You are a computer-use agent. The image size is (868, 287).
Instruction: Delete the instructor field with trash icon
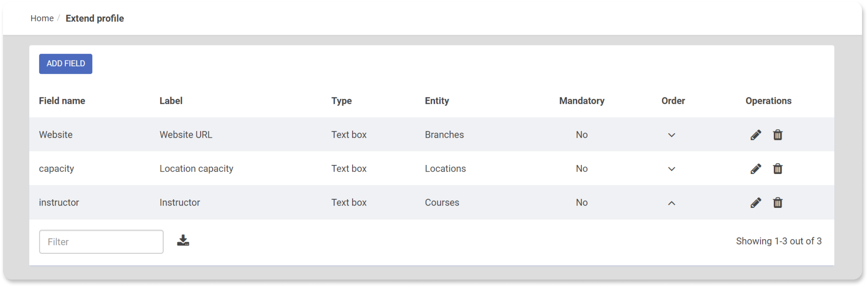click(x=778, y=203)
